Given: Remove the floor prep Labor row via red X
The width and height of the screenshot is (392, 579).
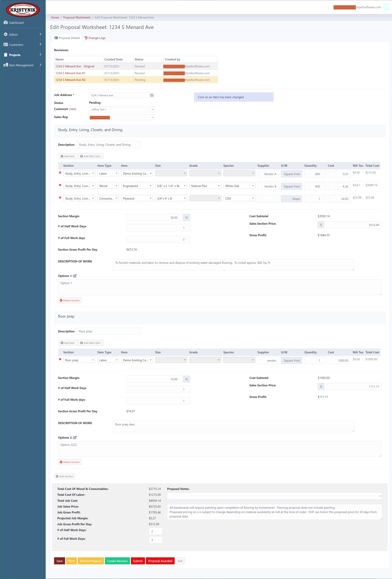Looking at the screenshot, I should pos(60,359).
